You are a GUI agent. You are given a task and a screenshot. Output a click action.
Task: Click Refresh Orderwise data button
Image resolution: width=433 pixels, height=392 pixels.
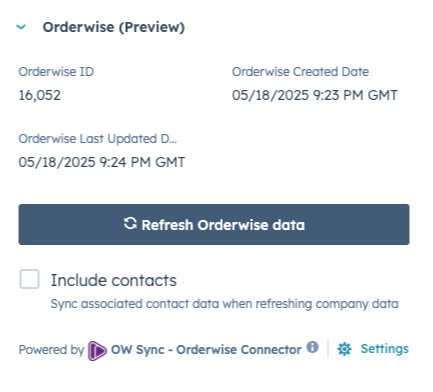214,224
